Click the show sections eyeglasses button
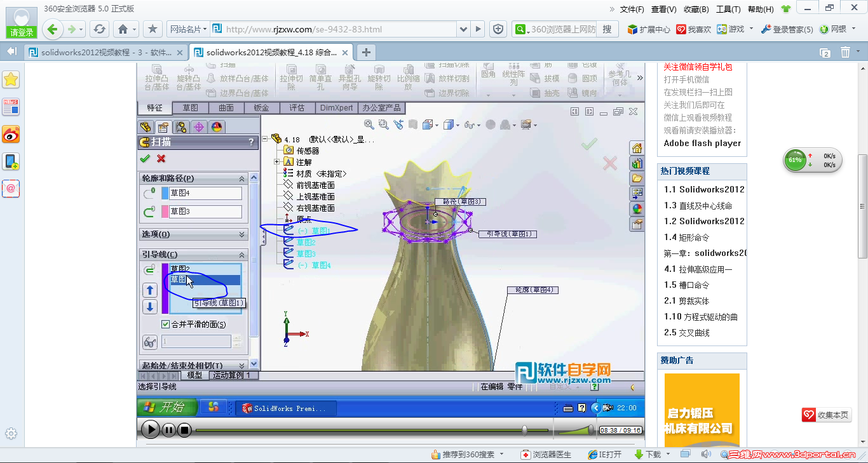Screen dimensions: 868x463 point(150,342)
